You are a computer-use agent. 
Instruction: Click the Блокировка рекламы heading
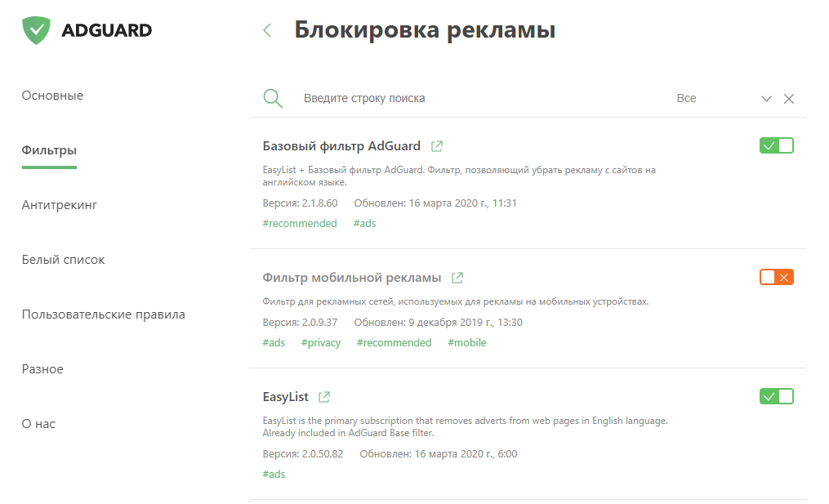(x=425, y=30)
